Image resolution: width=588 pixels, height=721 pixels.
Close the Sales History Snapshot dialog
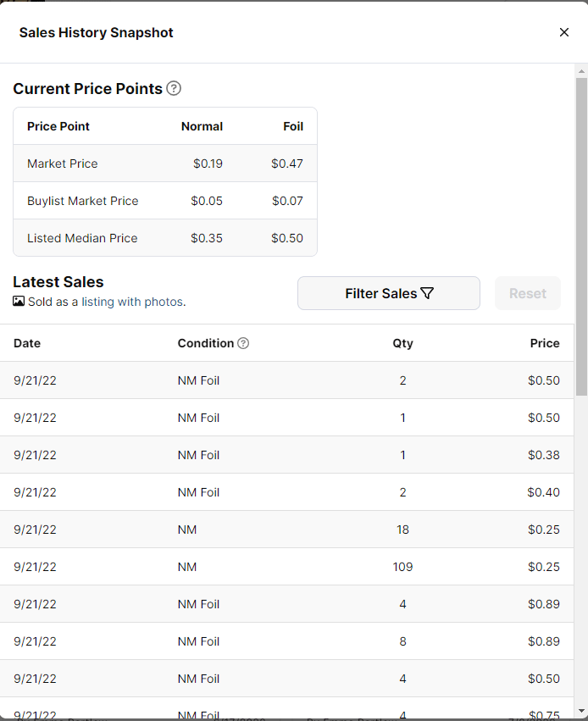pyautogui.click(x=564, y=32)
